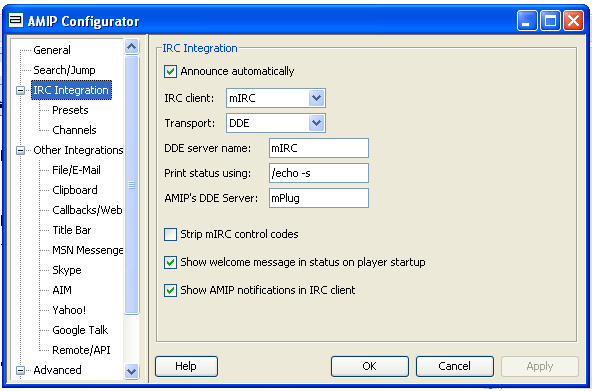Click the tree scrollbar down arrow

click(131, 371)
